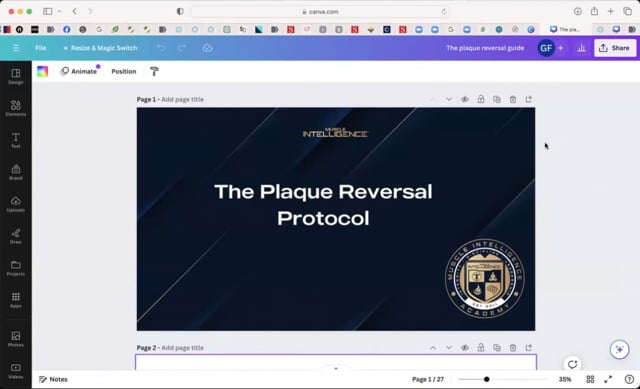
Task: Add a new page after Page 2
Action: pyautogui.click(x=529, y=347)
